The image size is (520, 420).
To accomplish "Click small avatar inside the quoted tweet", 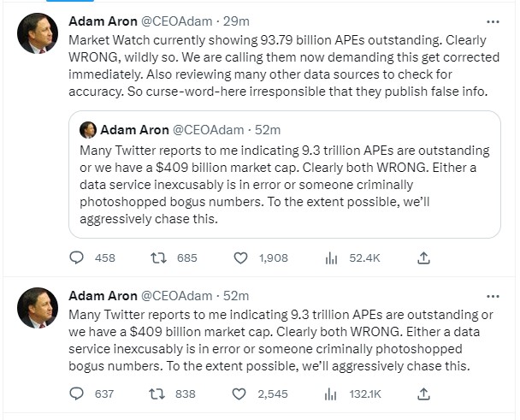I will (x=87, y=130).
